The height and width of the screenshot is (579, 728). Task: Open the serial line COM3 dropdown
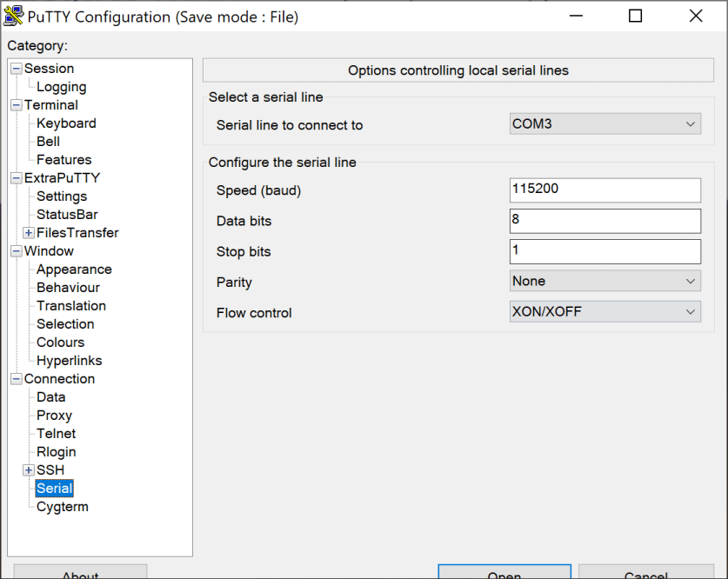coord(604,124)
